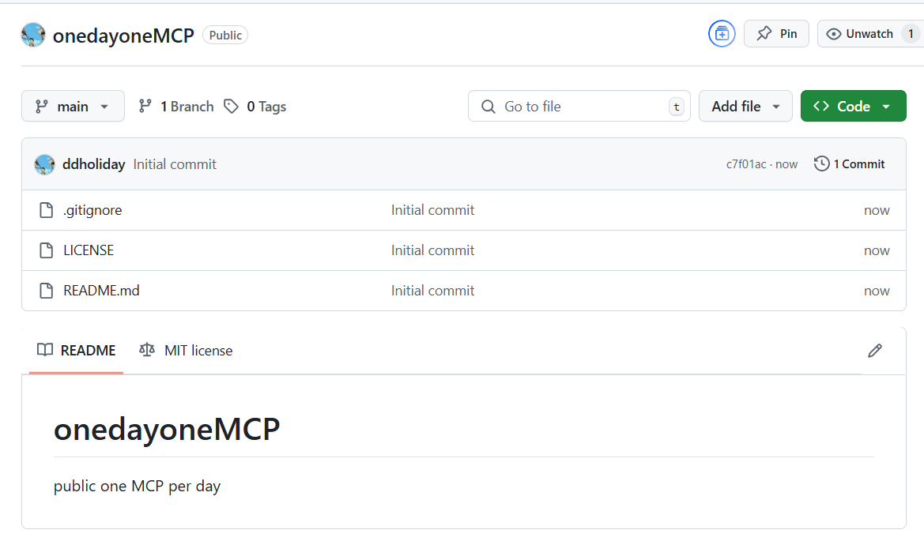This screenshot has height=560, width=924.
Task: Switch to the README tab
Action: pyautogui.click(x=76, y=351)
